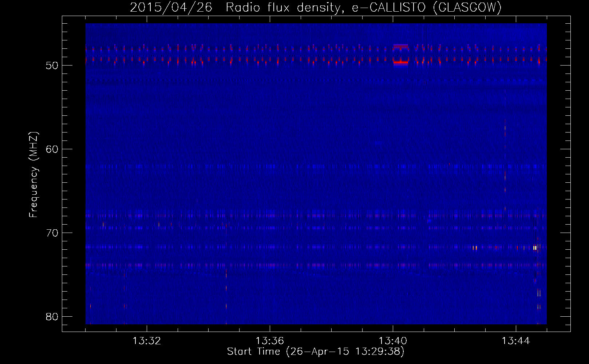589x364 pixels.
Task: Click the 50 frequency tick label
Action: [x=52, y=66]
